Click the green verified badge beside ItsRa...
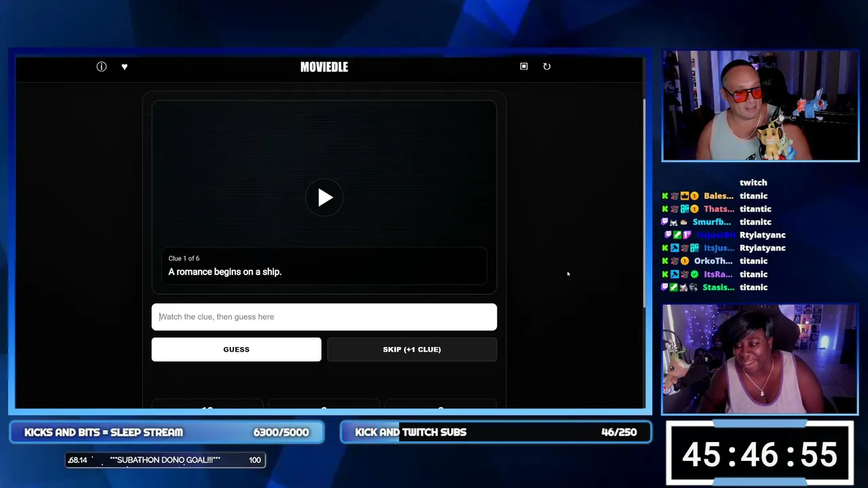 coord(694,274)
